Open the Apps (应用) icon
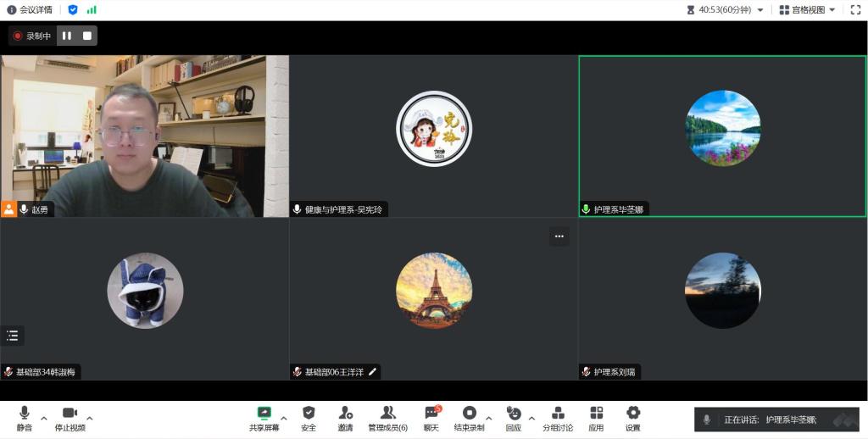 [x=596, y=413]
